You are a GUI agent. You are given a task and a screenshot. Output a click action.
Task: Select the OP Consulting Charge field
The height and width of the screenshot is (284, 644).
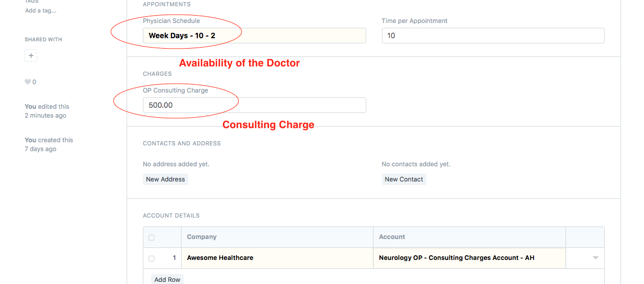pyautogui.click(x=254, y=105)
